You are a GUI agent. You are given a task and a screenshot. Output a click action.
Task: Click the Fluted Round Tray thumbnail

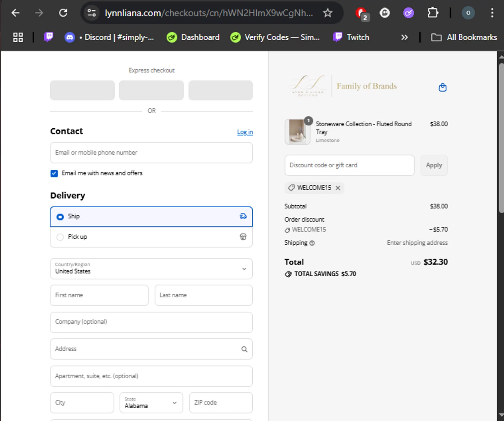click(297, 132)
